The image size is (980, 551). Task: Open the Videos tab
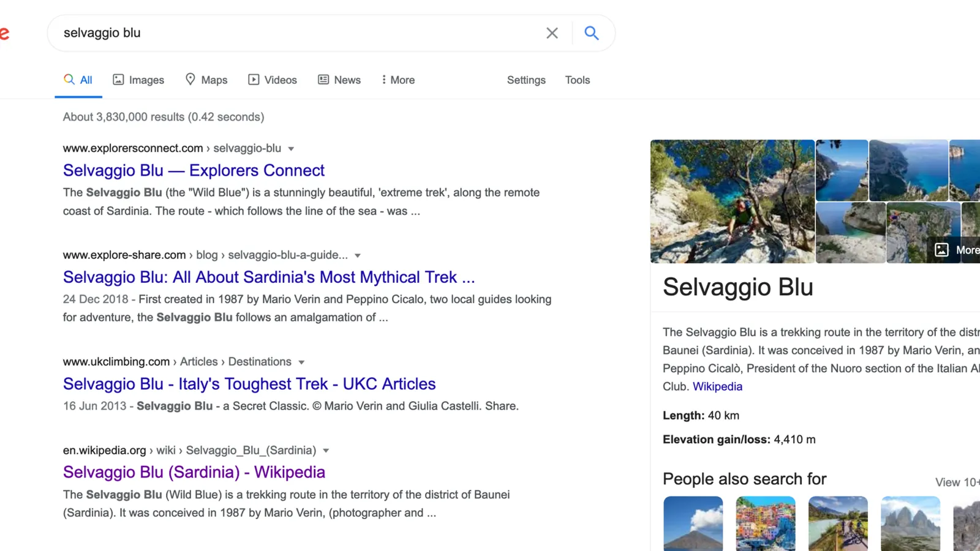click(273, 80)
